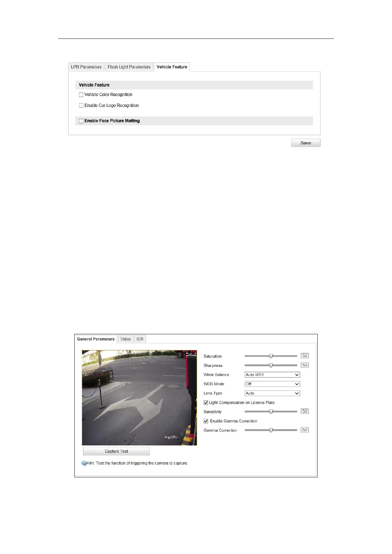Move the Sensitivity slider handle
The height and width of the screenshot is (554, 392).
(x=271, y=412)
